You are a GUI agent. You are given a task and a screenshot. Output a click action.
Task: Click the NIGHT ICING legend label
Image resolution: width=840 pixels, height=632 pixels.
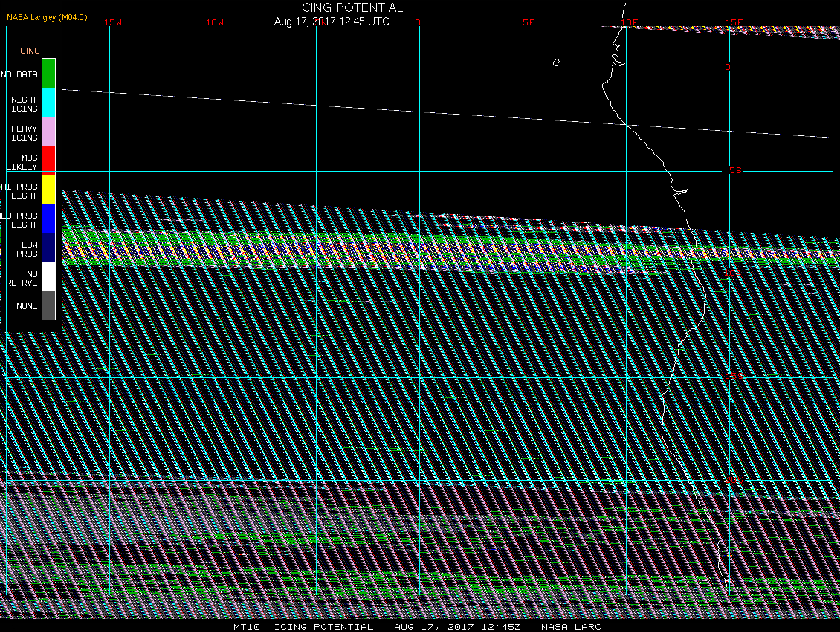click(25, 104)
